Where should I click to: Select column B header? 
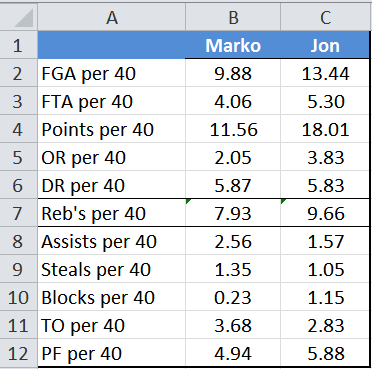pos(233,17)
